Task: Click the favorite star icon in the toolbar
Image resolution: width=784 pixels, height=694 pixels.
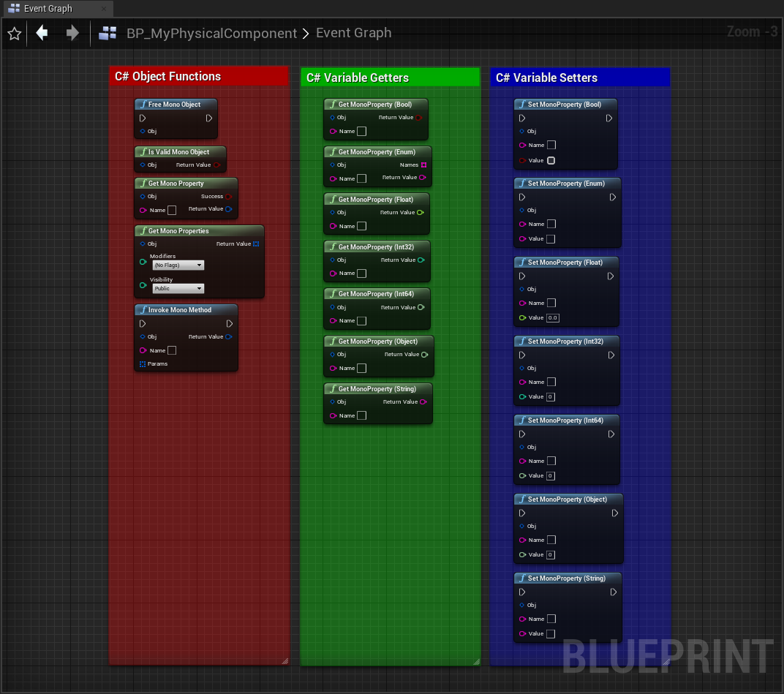Action: click(x=15, y=34)
